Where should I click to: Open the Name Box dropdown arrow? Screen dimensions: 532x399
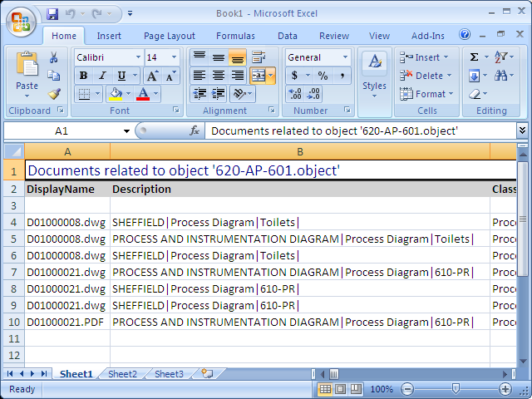click(x=126, y=131)
